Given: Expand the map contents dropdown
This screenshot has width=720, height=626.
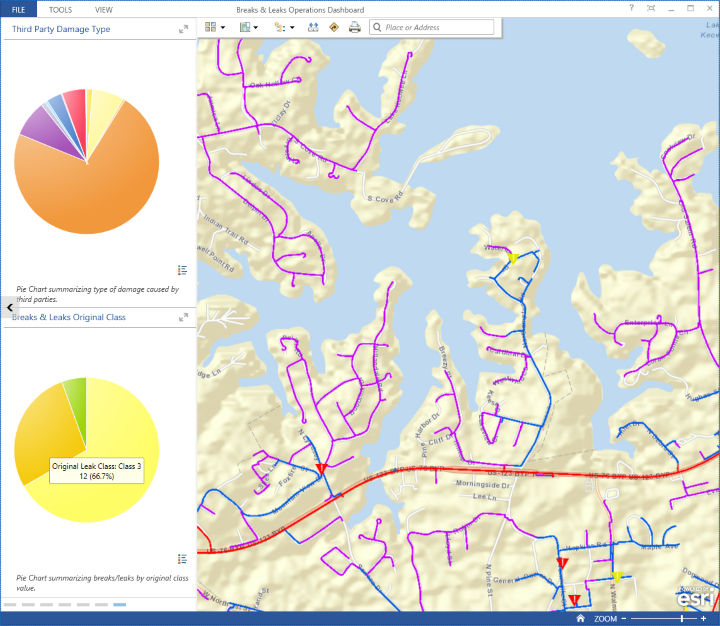Looking at the screenshot, I should pos(249,27).
